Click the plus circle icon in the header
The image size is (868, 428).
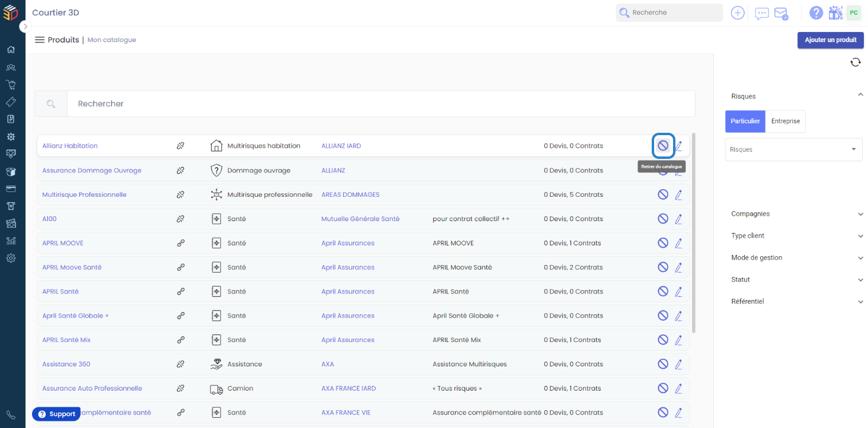coord(738,13)
